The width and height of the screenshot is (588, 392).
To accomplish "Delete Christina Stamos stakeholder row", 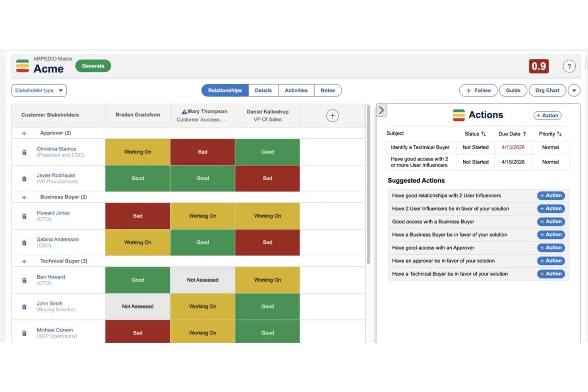I will tap(24, 152).
